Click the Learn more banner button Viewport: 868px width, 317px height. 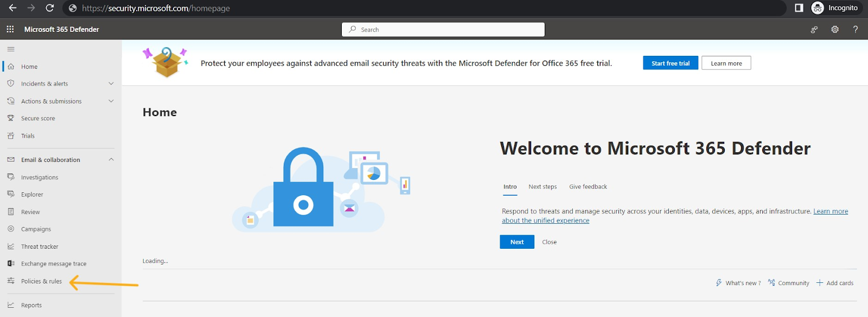pyautogui.click(x=726, y=63)
